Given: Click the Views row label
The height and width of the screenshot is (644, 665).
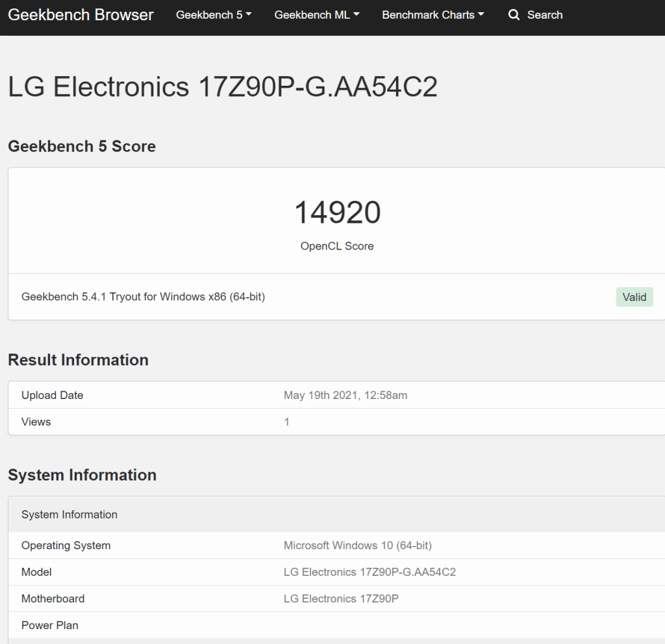Looking at the screenshot, I should pos(36,422).
